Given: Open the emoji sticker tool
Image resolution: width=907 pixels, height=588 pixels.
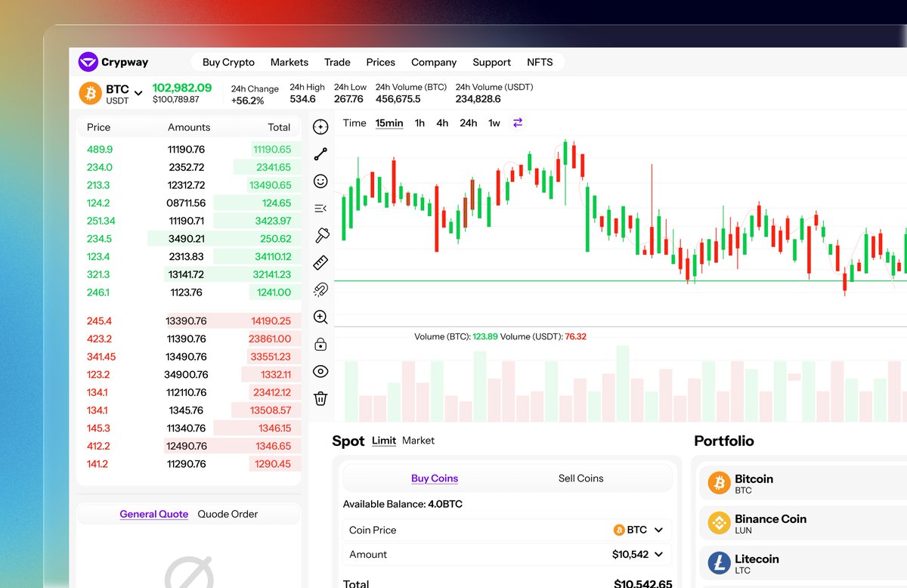Looking at the screenshot, I should (320, 181).
